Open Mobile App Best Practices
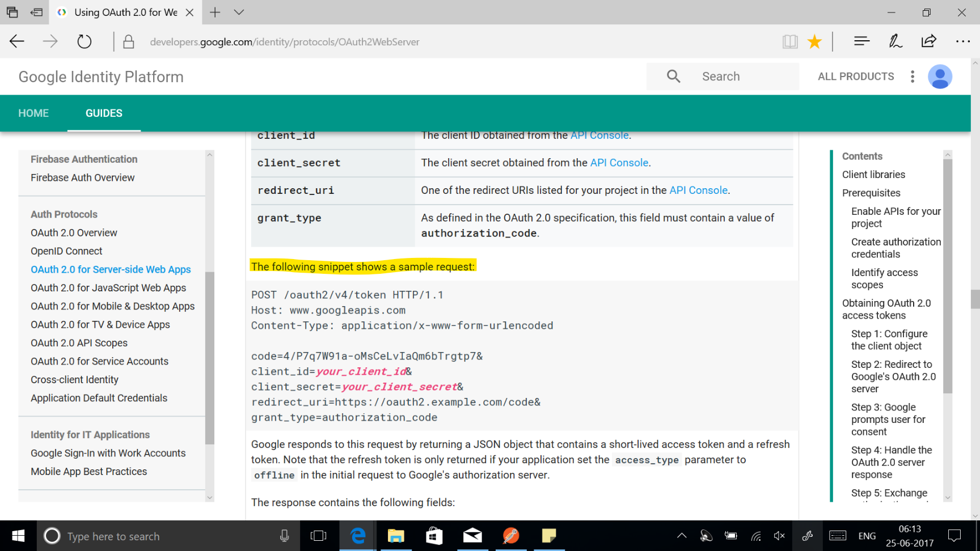Image resolution: width=980 pixels, height=551 pixels. (x=88, y=472)
